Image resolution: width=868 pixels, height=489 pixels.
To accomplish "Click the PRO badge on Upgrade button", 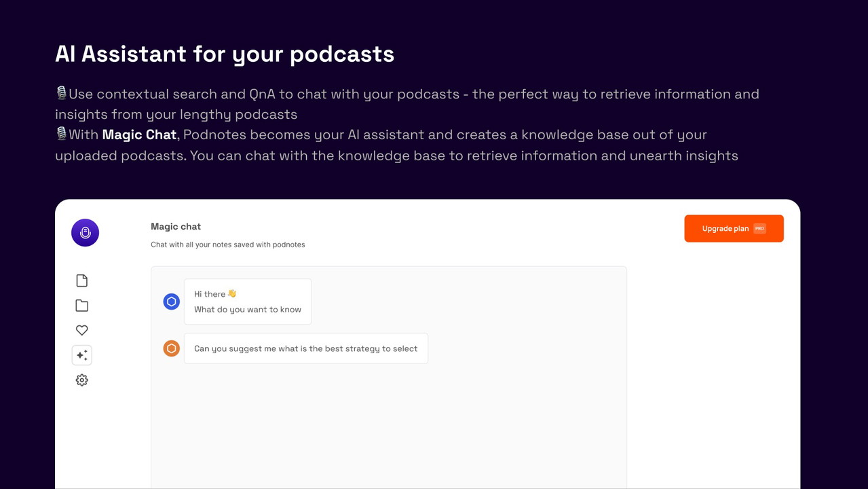I will (x=759, y=229).
